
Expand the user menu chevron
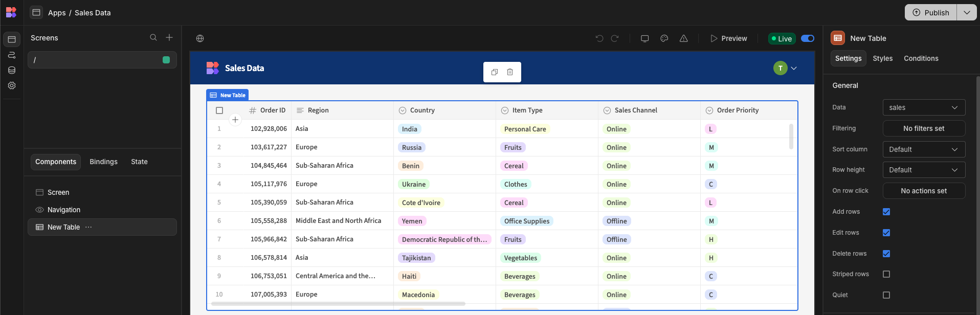pos(794,68)
